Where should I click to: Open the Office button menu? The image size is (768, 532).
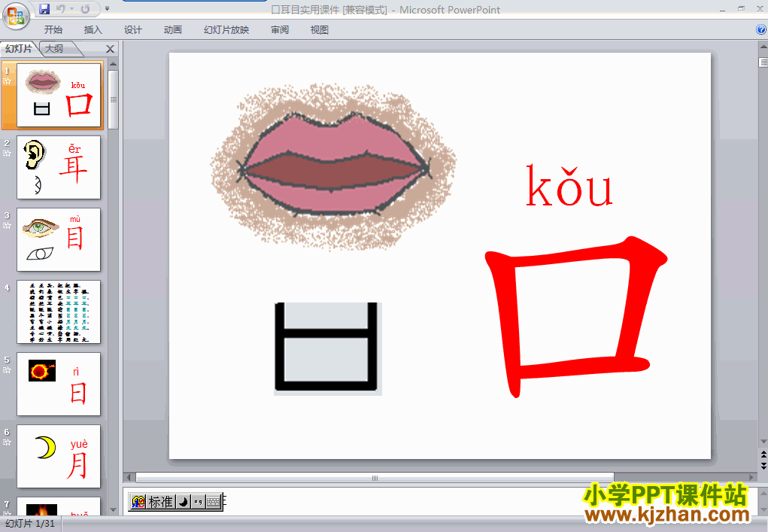coord(16,16)
